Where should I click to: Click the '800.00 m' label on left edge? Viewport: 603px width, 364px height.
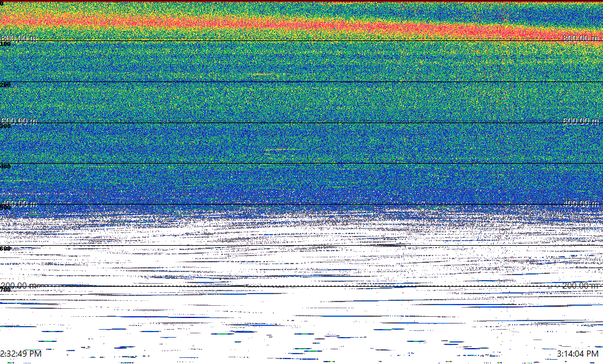point(19,38)
